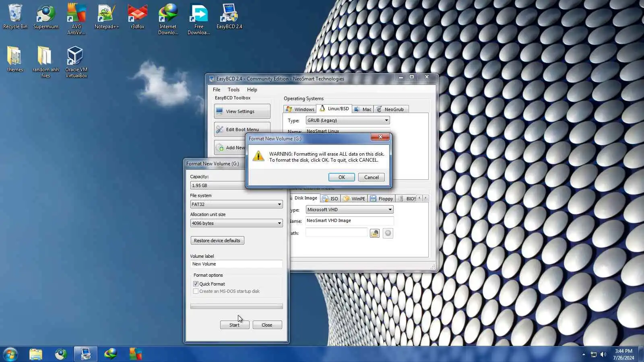This screenshot has height=362, width=644.
Task: Click the browse path icon in EasyBCD
Action: pos(375,233)
